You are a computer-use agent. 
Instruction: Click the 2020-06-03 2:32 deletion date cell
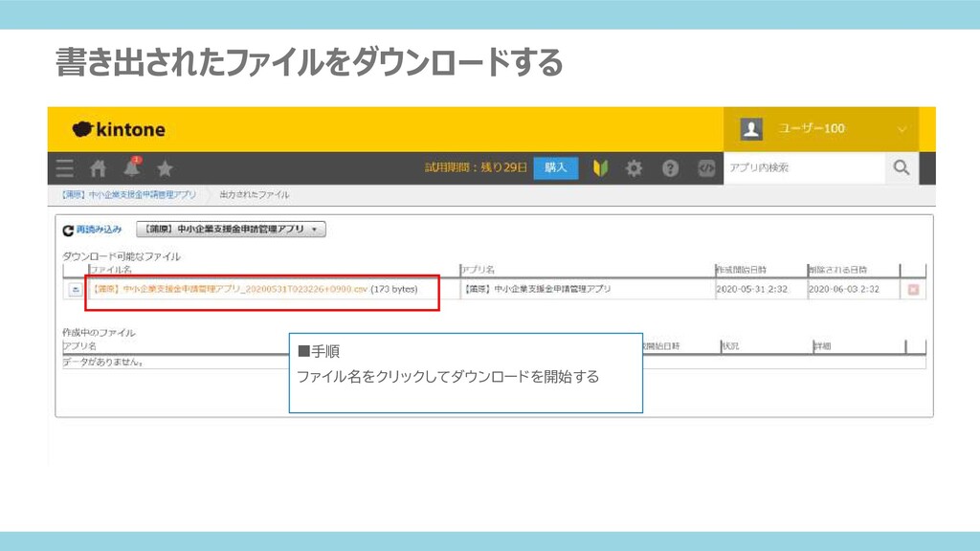click(x=844, y=289)
